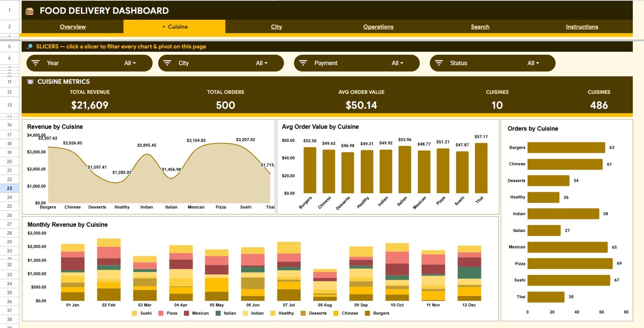Click the Desserts legend swatch

point(303,313)
